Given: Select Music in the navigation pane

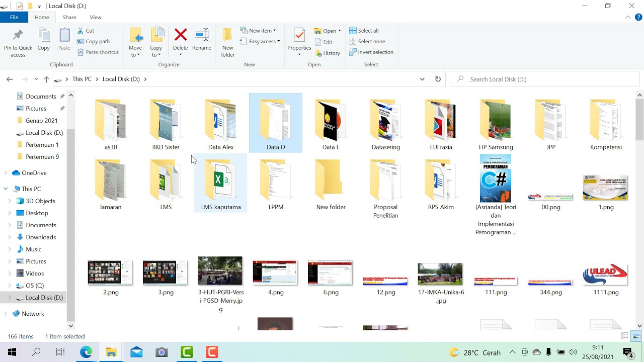Looking at the screenshot, I should [33, 249].
